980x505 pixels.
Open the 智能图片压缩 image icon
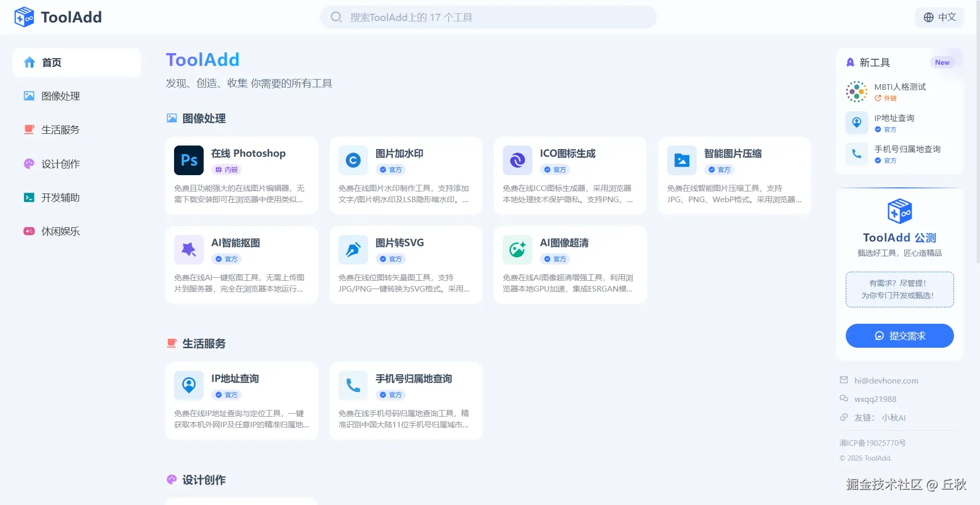tap(681, 160)
